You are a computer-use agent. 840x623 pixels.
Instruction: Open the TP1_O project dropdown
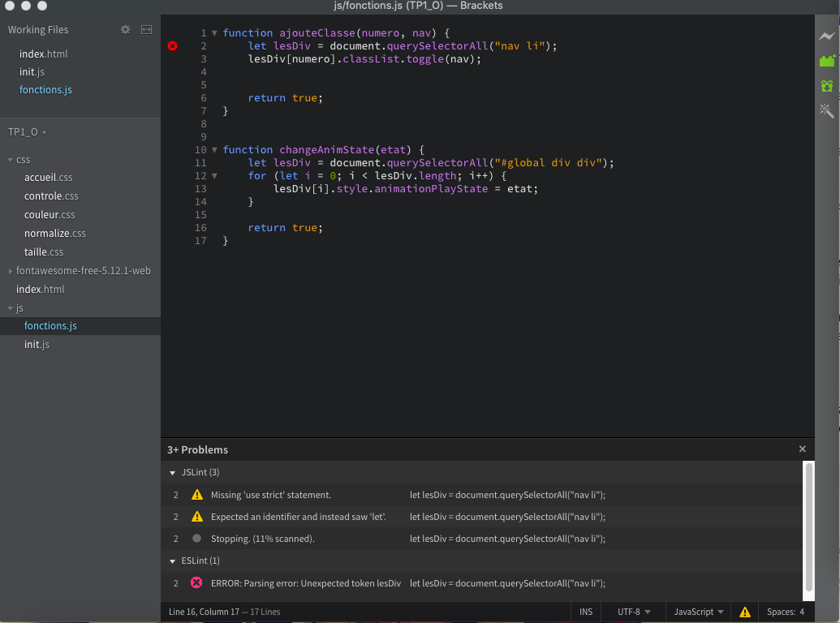(28, 132)
